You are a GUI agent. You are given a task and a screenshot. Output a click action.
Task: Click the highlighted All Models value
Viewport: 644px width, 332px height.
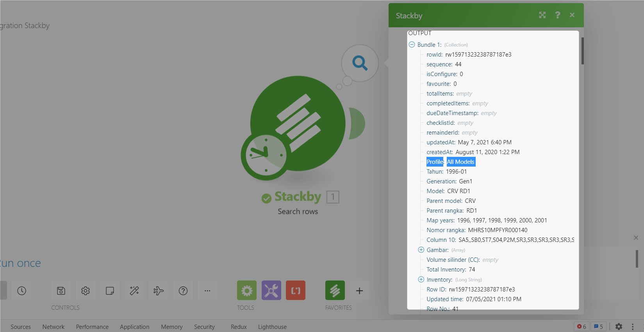tap(461, 162)
